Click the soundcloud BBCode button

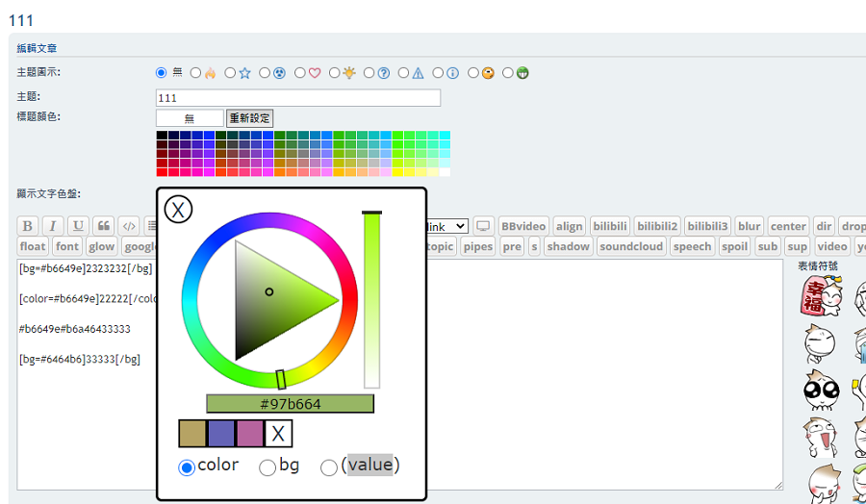631,246
